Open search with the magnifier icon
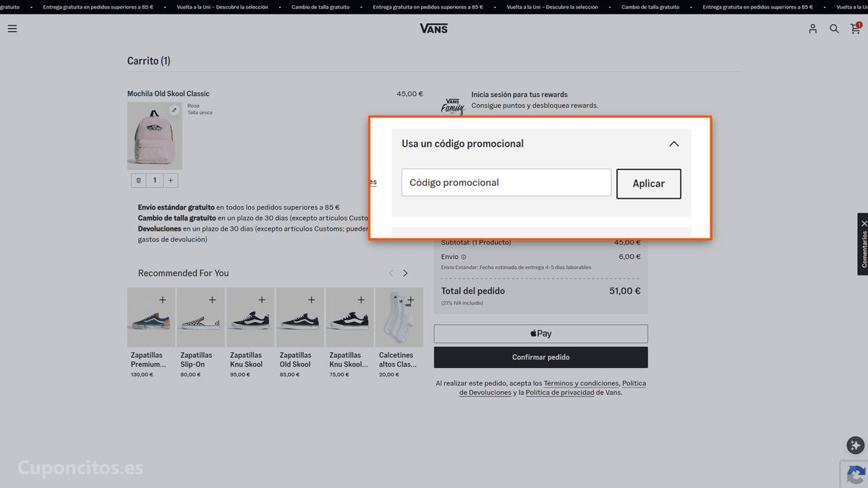Screen dimensions: 868x488 click(x=834, y=29)
